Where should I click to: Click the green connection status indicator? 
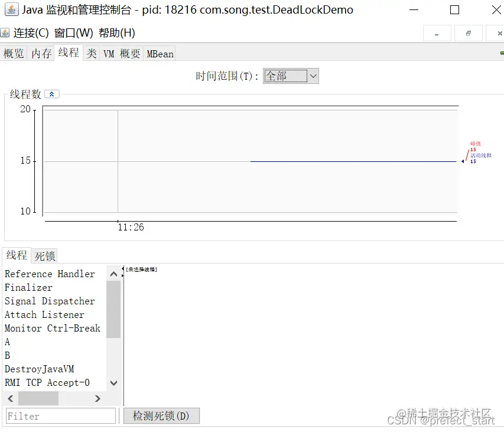pos(502,53)
